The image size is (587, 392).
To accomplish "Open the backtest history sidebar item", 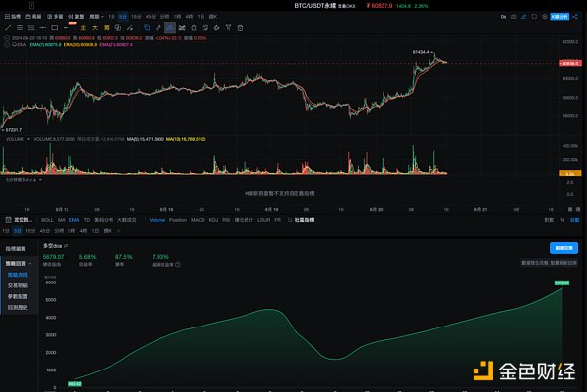I will (18, 308).
